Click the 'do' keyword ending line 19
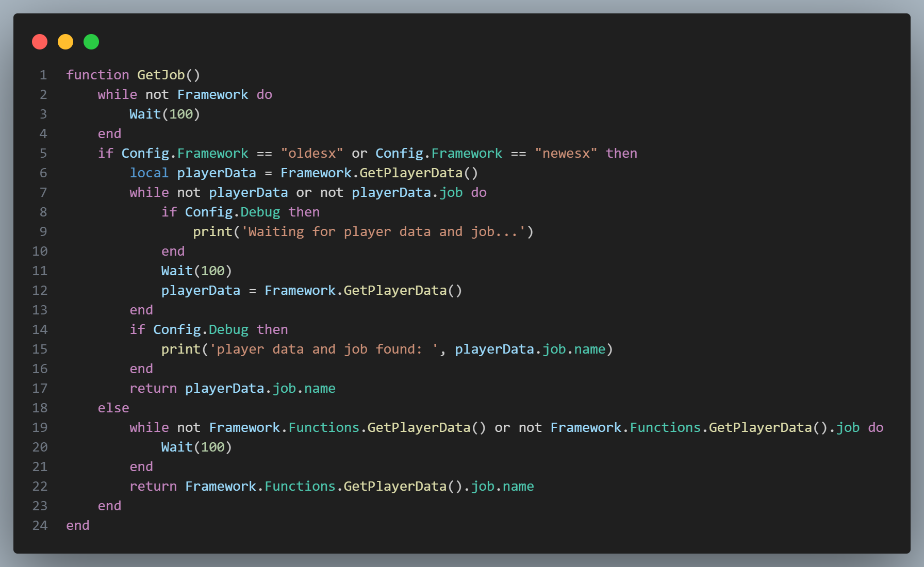Image resolution: width=924 pixels, height=567 pixels. 876,428
